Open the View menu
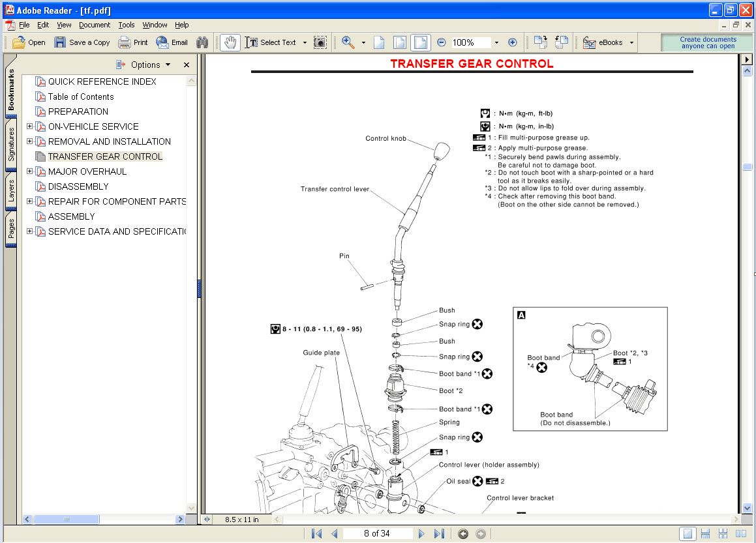This screenshot has height=543, width=756. coord(64,25)
